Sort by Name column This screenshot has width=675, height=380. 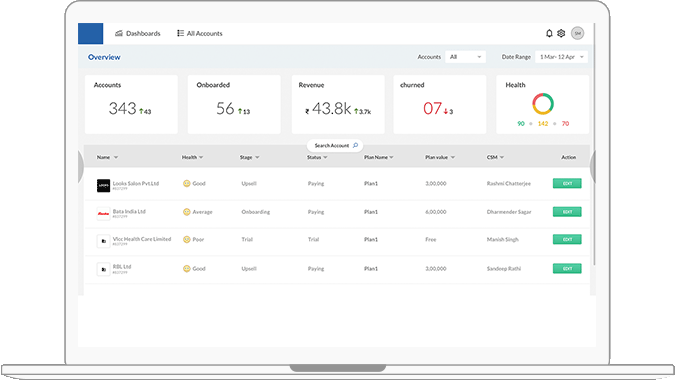pyautogui.click(x=107, y=158)
